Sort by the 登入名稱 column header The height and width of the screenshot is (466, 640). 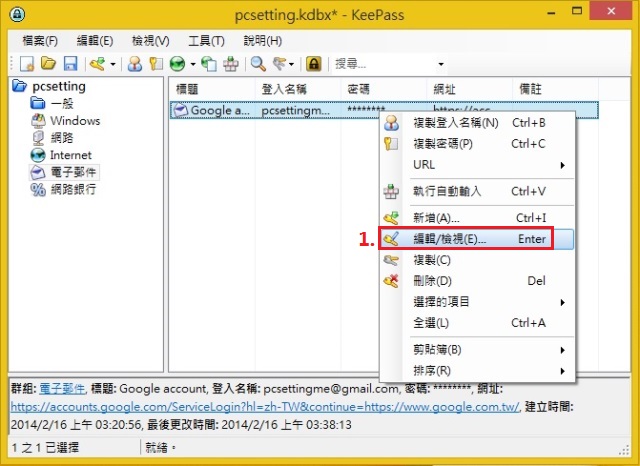(x=298, y=89)
